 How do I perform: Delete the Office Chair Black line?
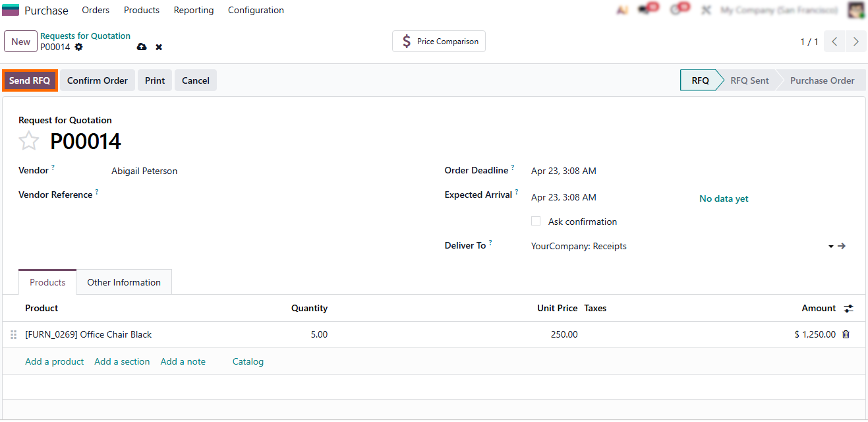[846, 334]
